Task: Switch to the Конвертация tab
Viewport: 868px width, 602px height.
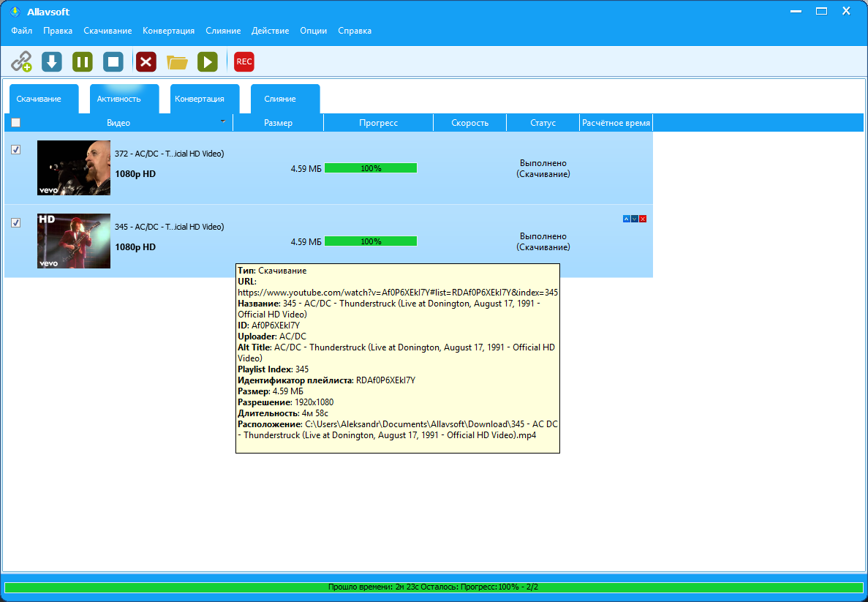Action: (x=204, y=99)
